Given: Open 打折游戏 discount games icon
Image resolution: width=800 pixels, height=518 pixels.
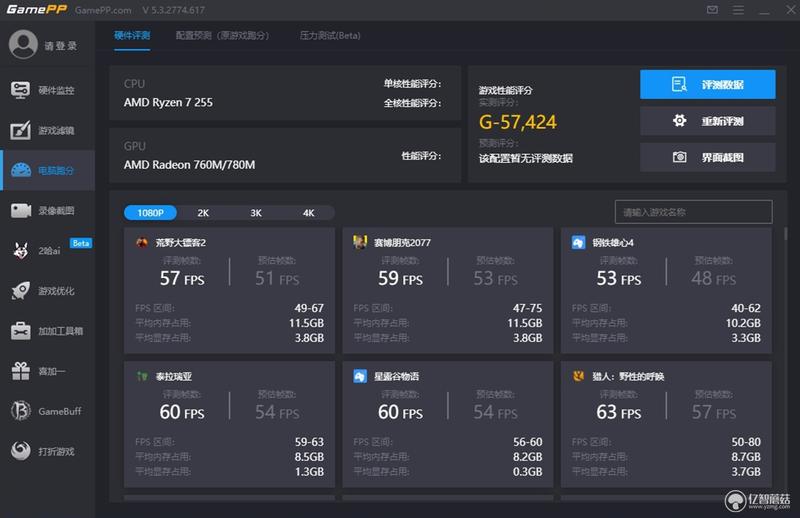Looking at the screenshot, I should 20,451.
